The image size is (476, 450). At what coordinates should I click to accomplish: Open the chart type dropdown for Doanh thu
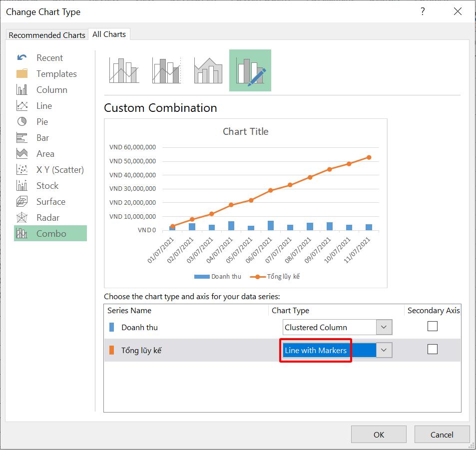coord(384,327)
